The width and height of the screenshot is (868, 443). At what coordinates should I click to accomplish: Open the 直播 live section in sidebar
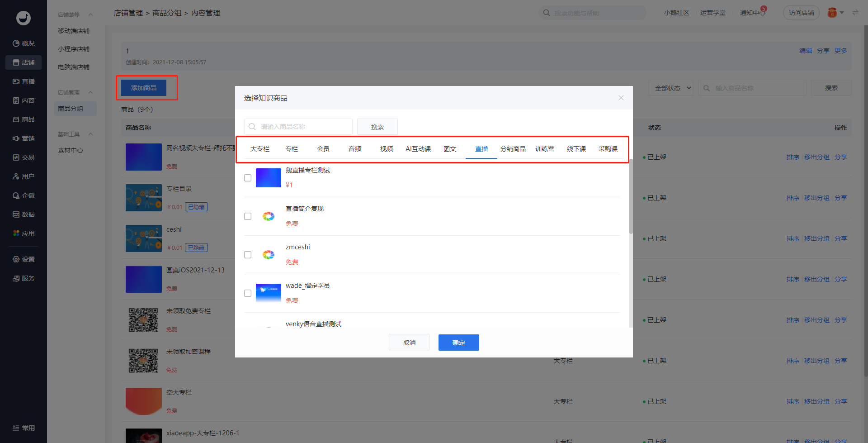24,81
